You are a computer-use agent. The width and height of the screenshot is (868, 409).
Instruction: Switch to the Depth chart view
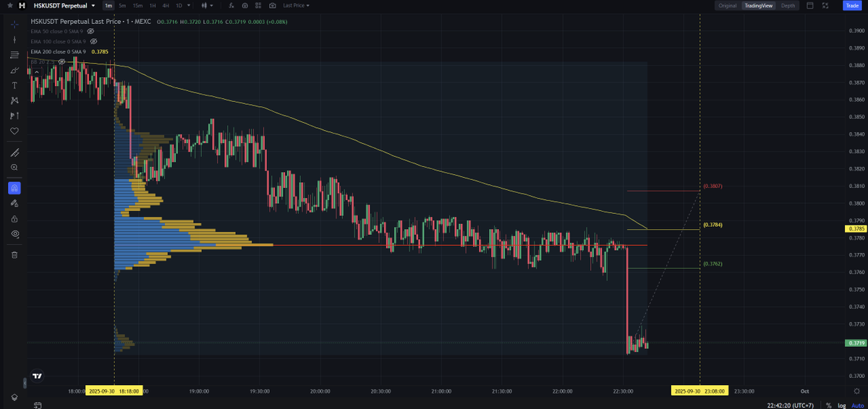[x=787, y=5]
